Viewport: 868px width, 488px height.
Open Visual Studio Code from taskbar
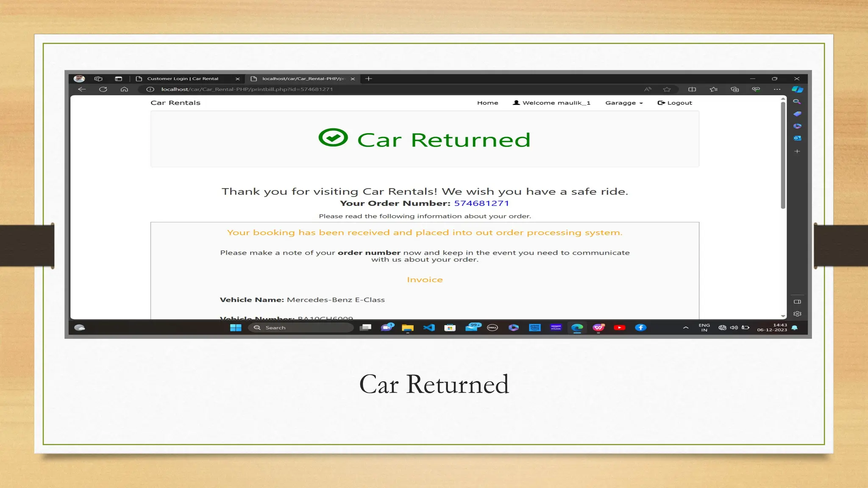click(429, 327)
